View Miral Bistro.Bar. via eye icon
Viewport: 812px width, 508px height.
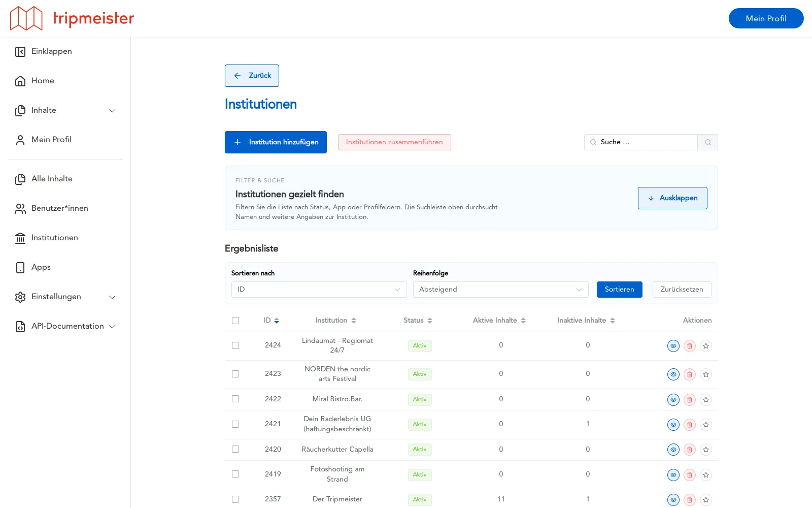[x=673, y=400]
